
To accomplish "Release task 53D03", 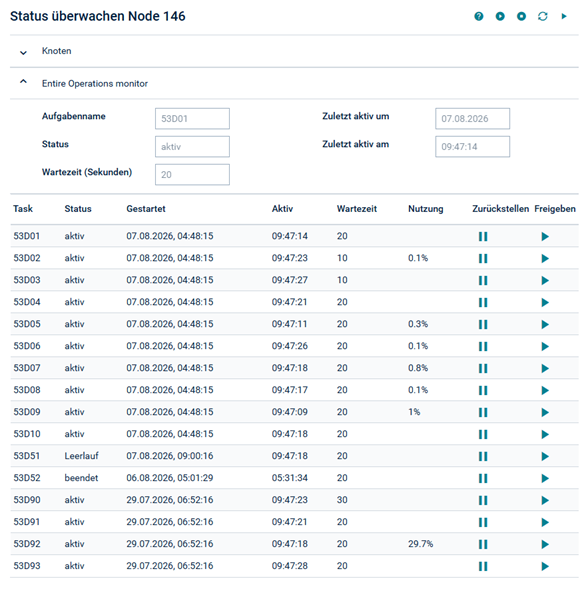I will (x=545, y=280).
